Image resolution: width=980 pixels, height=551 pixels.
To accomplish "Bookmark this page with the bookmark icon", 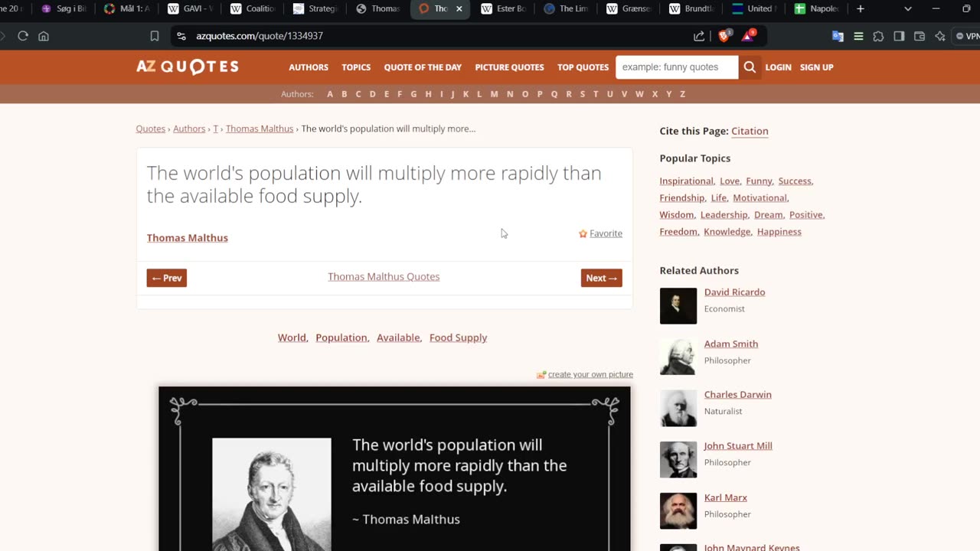I will pyautogui.click(x=155, y=36).
